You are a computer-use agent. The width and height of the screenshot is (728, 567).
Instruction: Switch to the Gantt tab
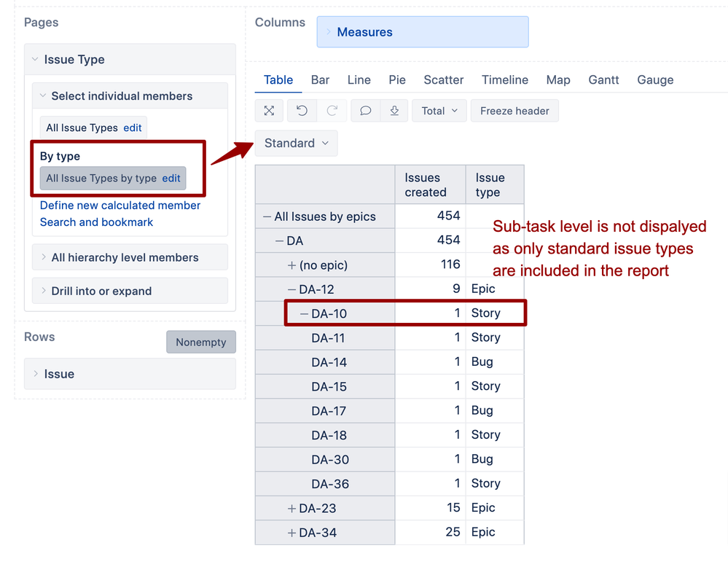click(x=603, y=80)
